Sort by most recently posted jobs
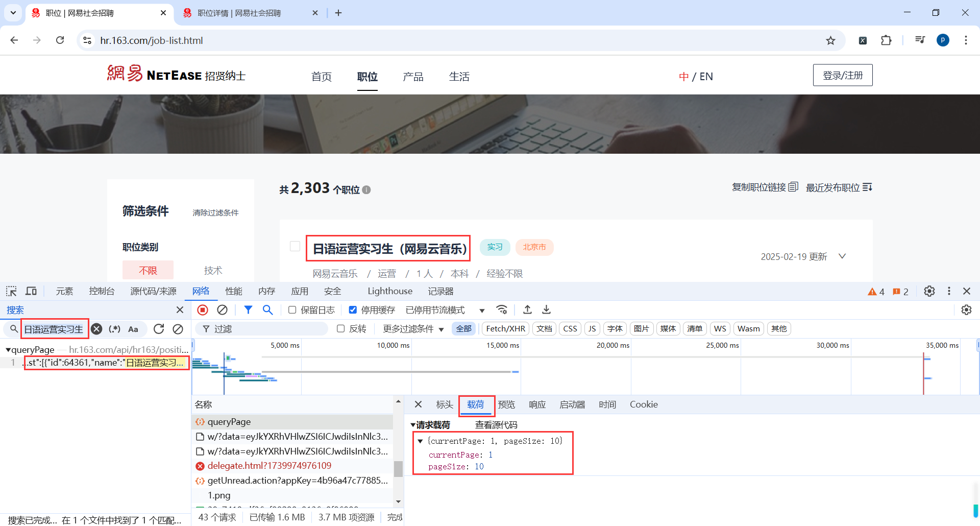980x526 pixels. pyautogui.click(x=839, y=187)
